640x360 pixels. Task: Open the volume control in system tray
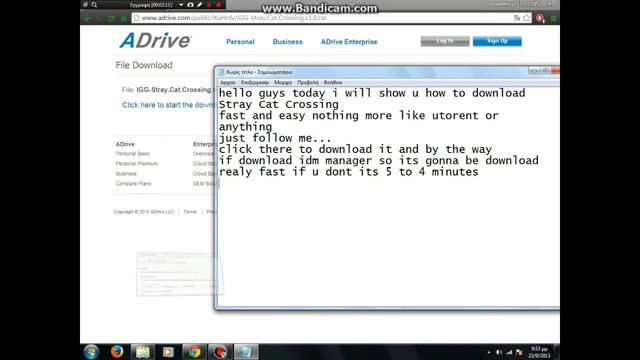point(499,352)
